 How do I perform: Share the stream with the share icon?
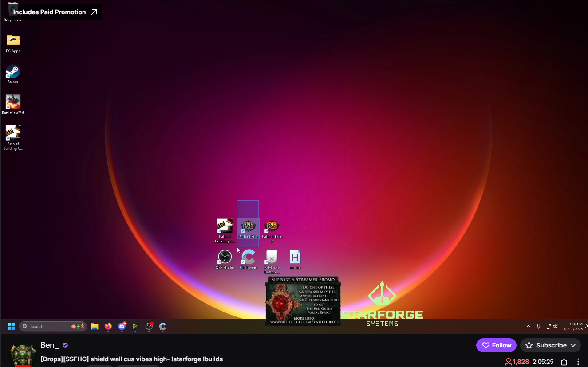pyautogui.click(x=564, y=362)
